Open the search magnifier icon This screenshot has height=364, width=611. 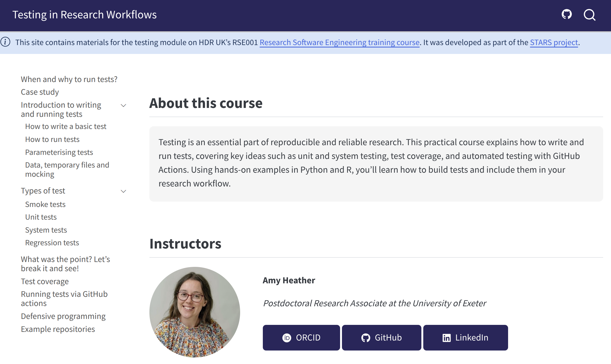click(589, 15)
